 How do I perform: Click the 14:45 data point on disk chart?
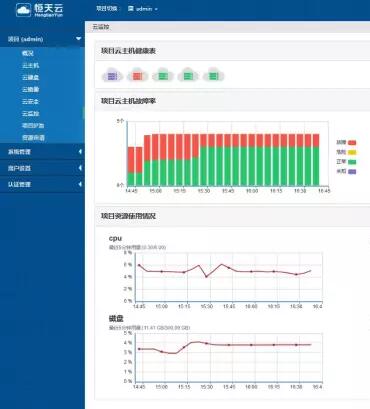(x=139, y=349)
